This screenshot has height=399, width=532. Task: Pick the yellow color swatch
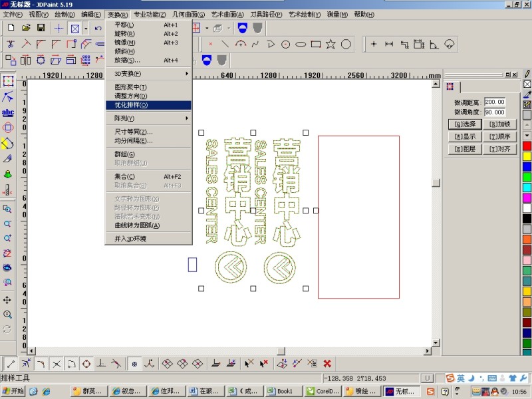[x=527, y=156]
